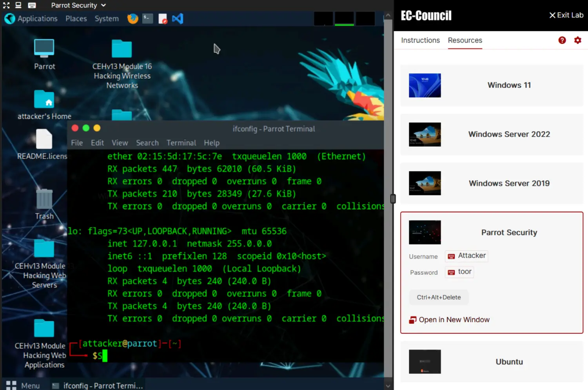The width and height of the screenshot is (588, 390).
Task: Open the README.license file on desktop
Action: click(x=44, y=140)
